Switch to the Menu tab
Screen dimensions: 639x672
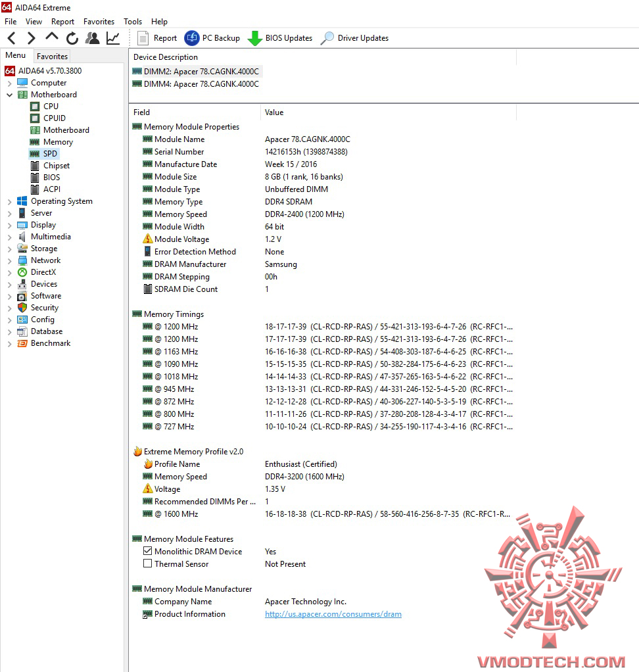15,55
